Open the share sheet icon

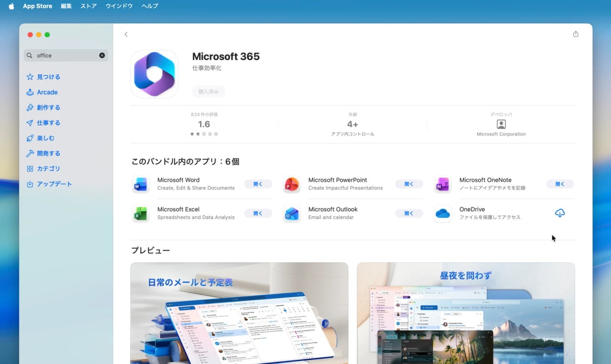[x=576, y=34]
